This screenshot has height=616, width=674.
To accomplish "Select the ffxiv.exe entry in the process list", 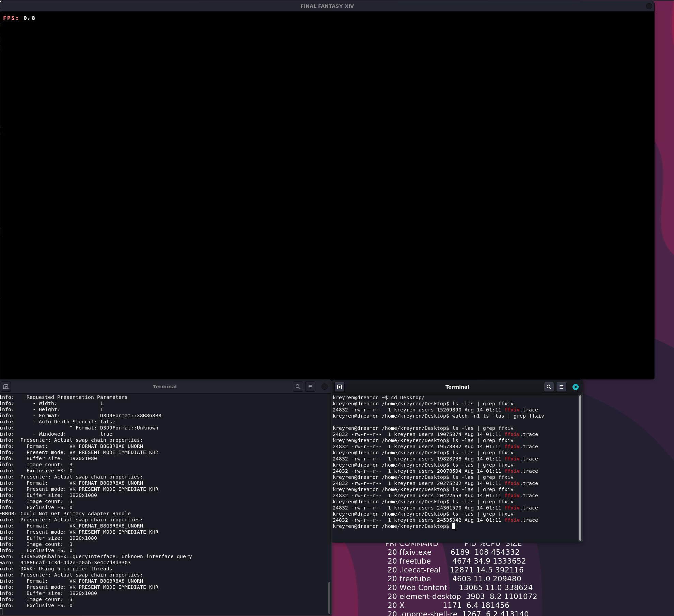I will pos(416,552).
